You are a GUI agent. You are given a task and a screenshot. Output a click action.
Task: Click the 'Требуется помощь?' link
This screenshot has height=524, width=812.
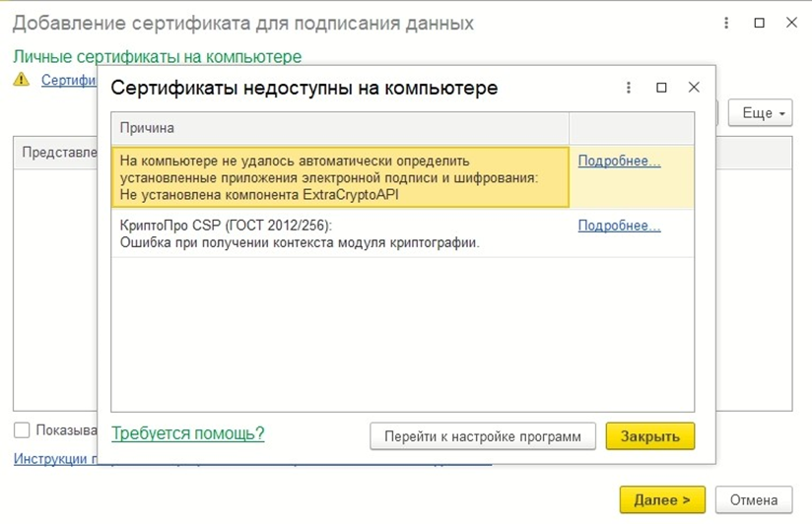188,432
